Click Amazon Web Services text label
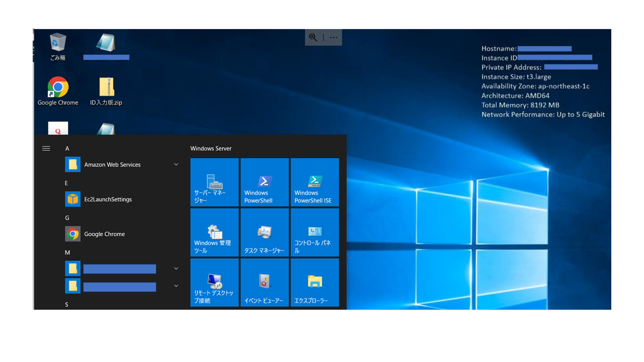The image size is (644, 362). (112, 164)
